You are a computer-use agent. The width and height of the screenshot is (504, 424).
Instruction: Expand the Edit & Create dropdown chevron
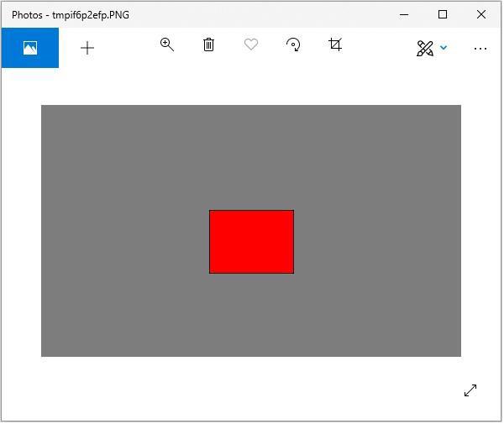point(444,48)
